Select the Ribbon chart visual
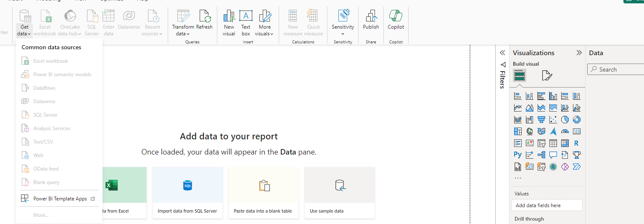 click(x=518, y=120)
